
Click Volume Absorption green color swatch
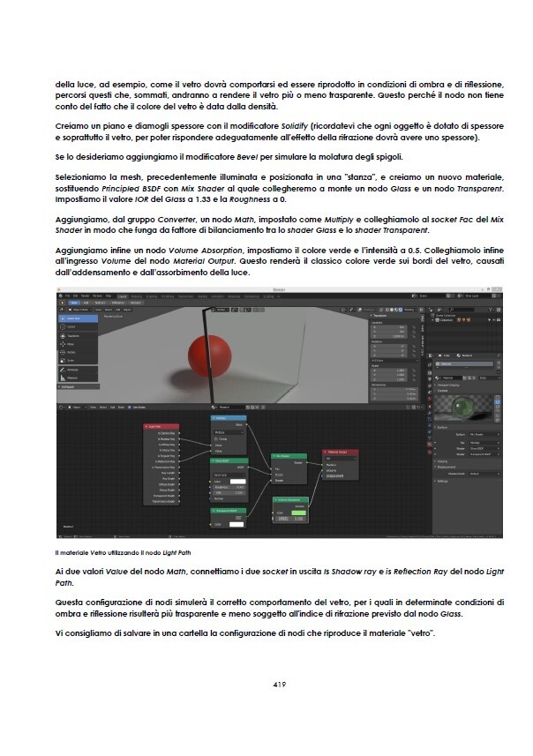[x=298, y=513]
